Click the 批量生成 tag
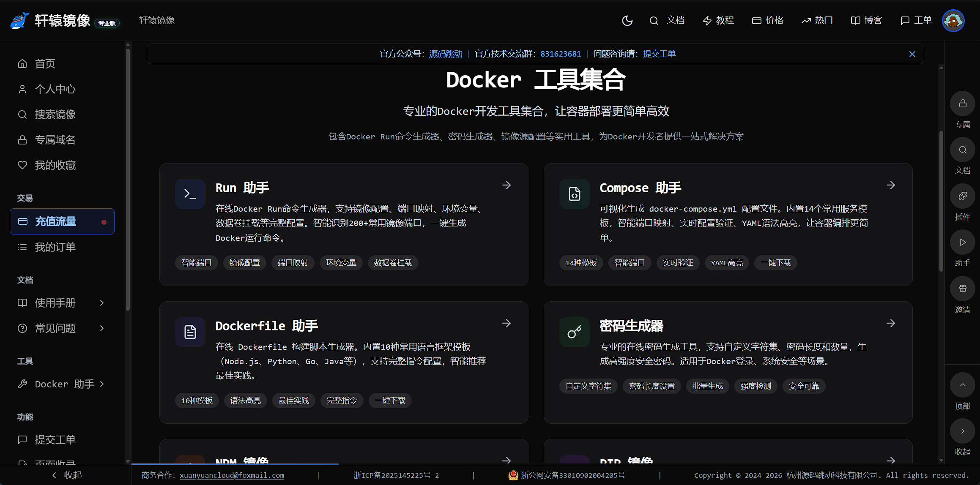Image resolution: width=980 pixels, height=485 pixels. point(708,386)
